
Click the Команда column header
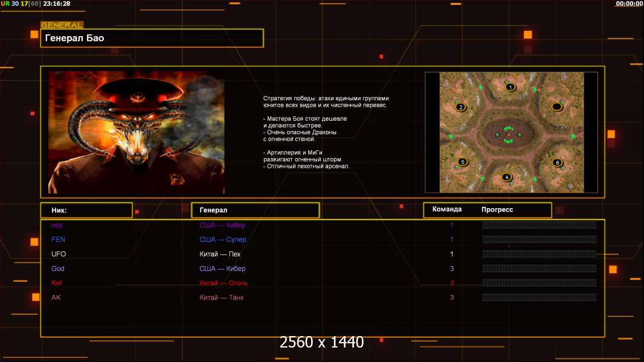(447, 209)
